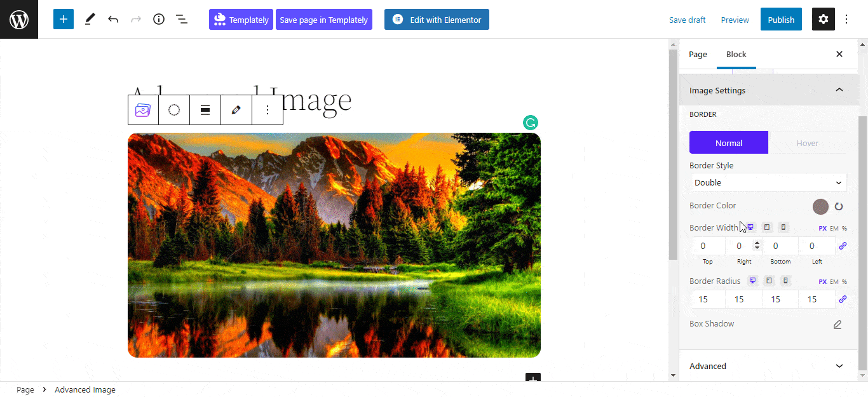Screen dimensions: 868x397
Task: Click the Advanced Image block icon in toolbar
Action: coord(143,110)
